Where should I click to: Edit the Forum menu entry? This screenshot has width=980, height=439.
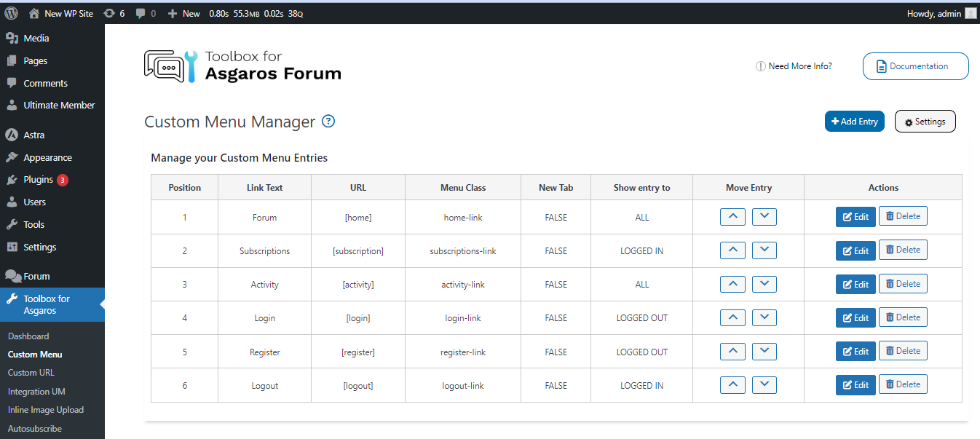click(x=855, y=217)
